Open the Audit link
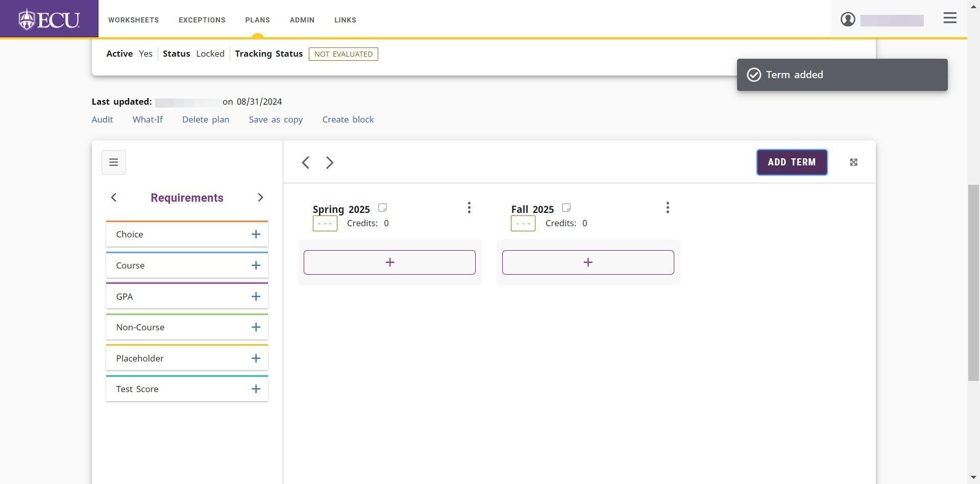The image size is (980, 484). coord(102,119)
